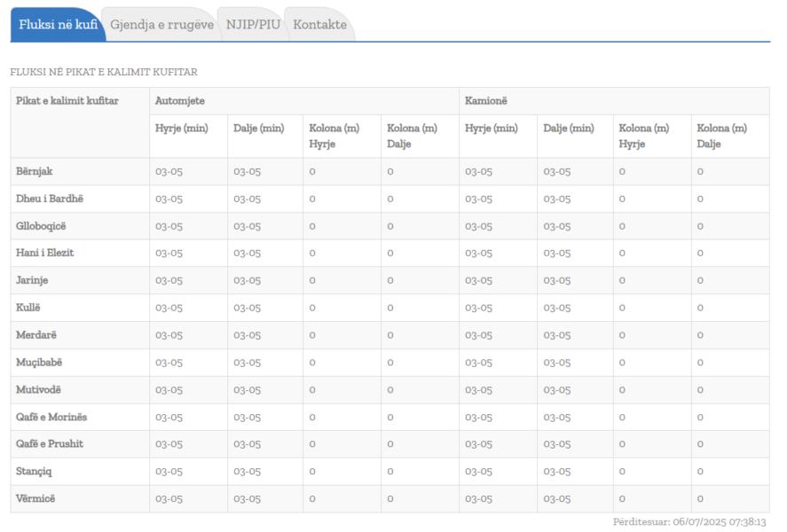Click the Përditësuar timestamp text
This screenshot has height=532, width=787.
pos(689,522)
